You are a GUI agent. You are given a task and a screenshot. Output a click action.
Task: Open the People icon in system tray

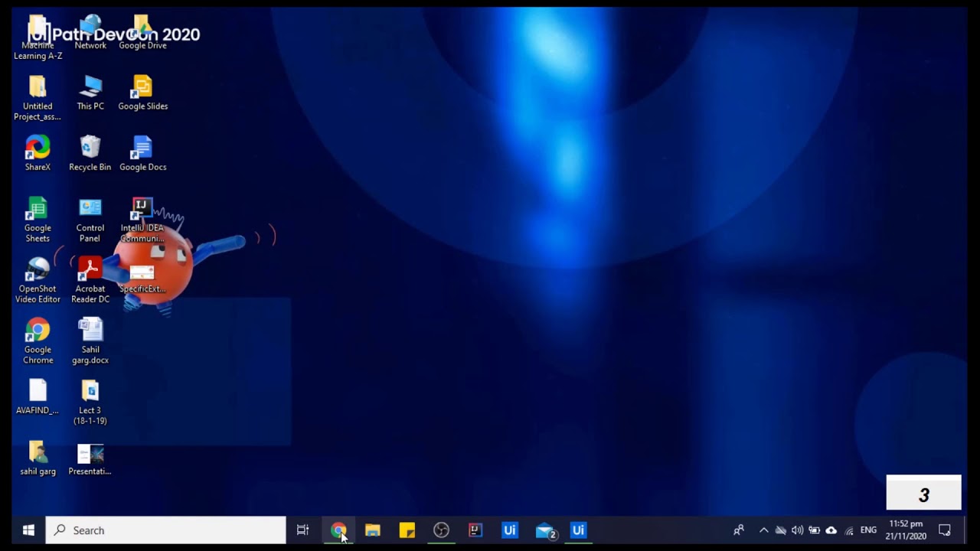(x=739, y=530)
